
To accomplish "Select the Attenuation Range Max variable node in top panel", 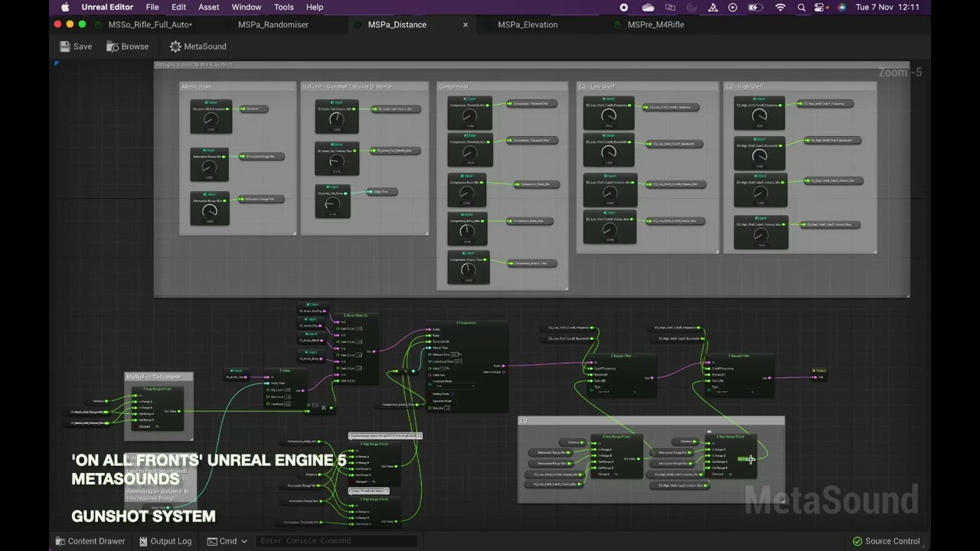I will (x=261, y=199).
